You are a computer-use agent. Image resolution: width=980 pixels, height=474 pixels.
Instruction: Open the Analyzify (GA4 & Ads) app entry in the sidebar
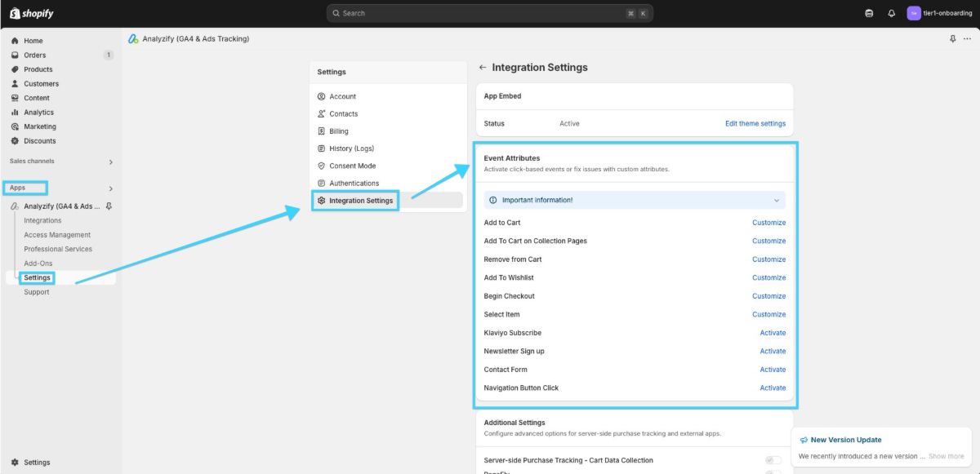coord(62,206)
